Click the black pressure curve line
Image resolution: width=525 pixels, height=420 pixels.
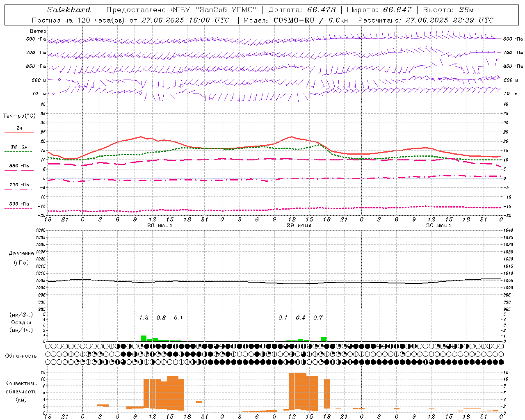(274, 283)
